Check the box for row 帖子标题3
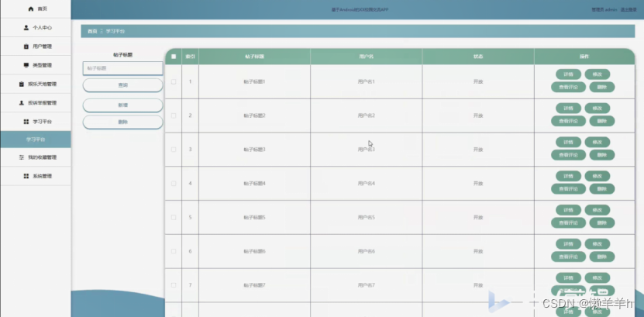The width and height of the screenshot is (644, 317). (174, 150)
